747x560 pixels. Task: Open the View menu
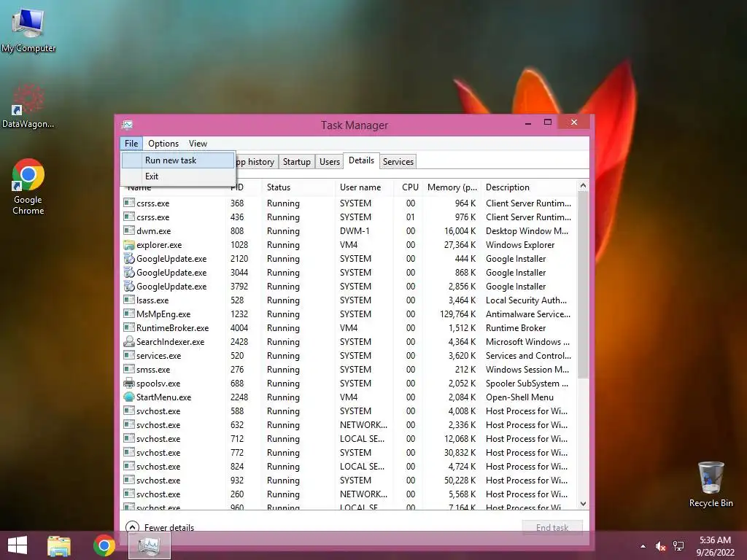[198, 144]
